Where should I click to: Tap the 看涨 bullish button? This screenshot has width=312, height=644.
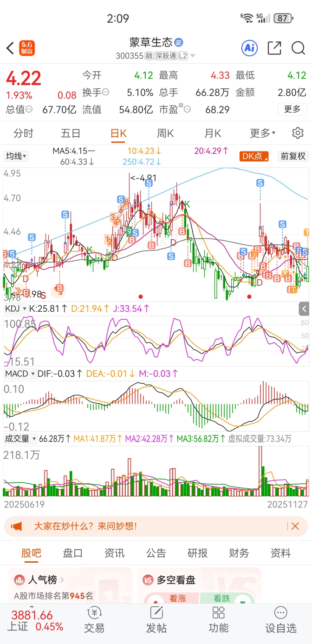coord(171,598)
